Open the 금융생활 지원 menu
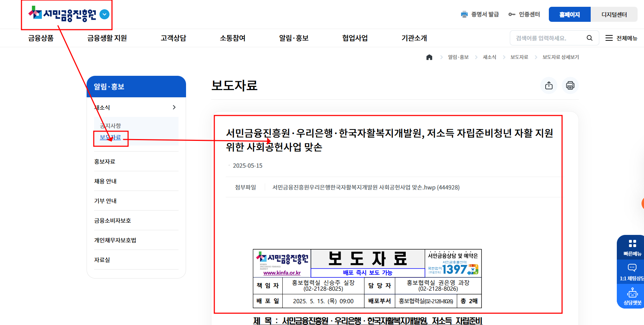644x325 pixels. [107, 38]
